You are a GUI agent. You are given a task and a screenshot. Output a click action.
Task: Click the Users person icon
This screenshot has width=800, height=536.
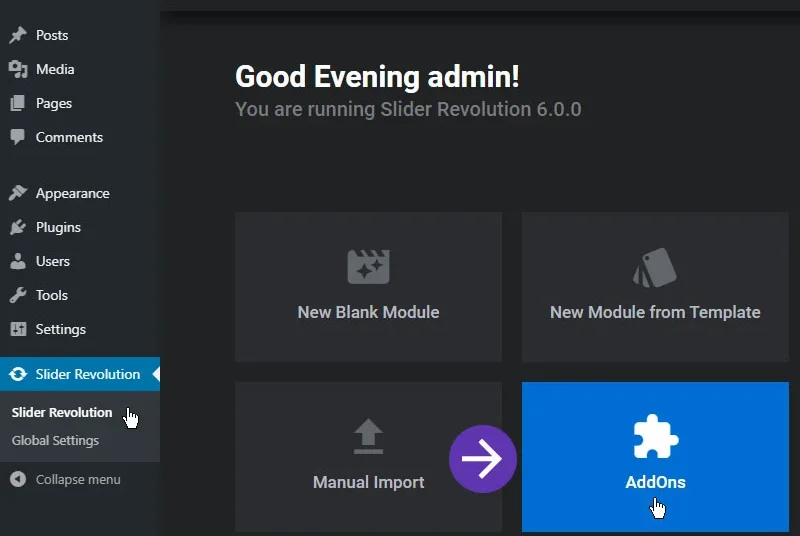18,261
